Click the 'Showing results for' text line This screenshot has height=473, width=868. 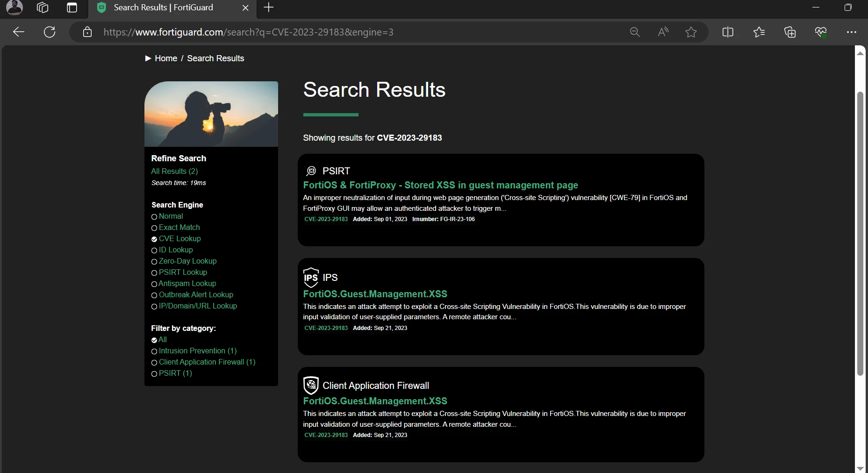point(373,138)
